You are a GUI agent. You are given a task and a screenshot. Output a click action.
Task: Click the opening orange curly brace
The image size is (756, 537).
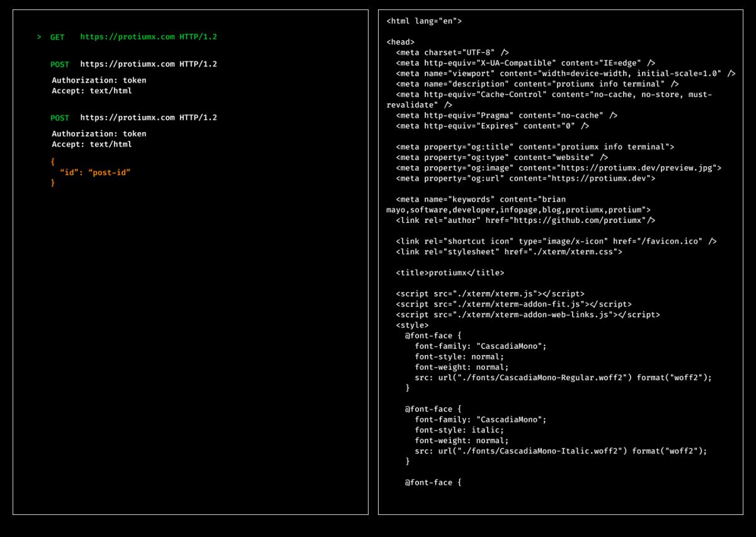pyautogui.click(x=53, y=162)
